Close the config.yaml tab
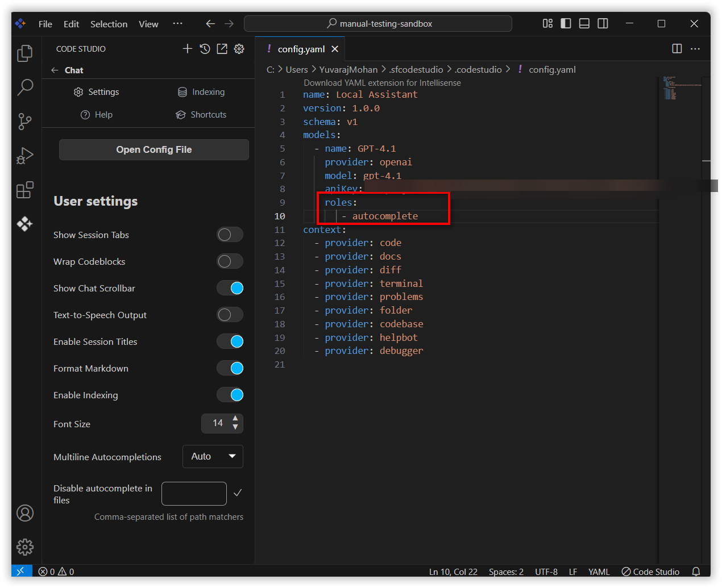Viewport: 722px width, 588px height. [x=335, y=49]
